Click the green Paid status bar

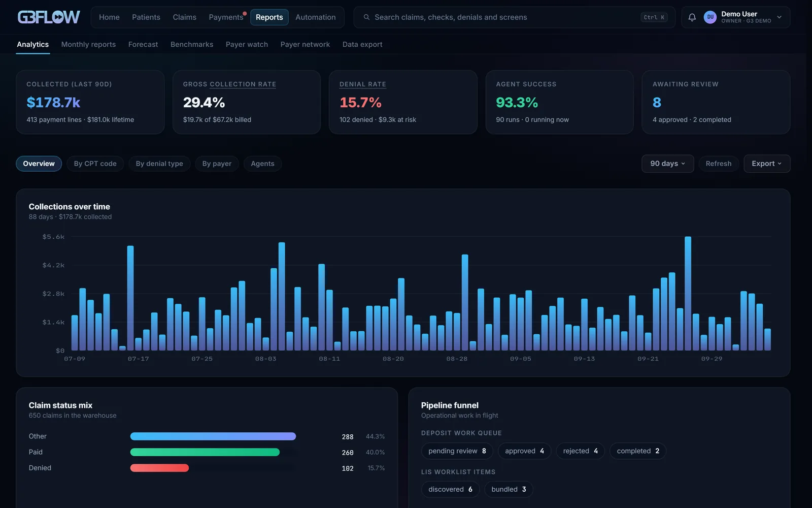[x=205, y=452]
